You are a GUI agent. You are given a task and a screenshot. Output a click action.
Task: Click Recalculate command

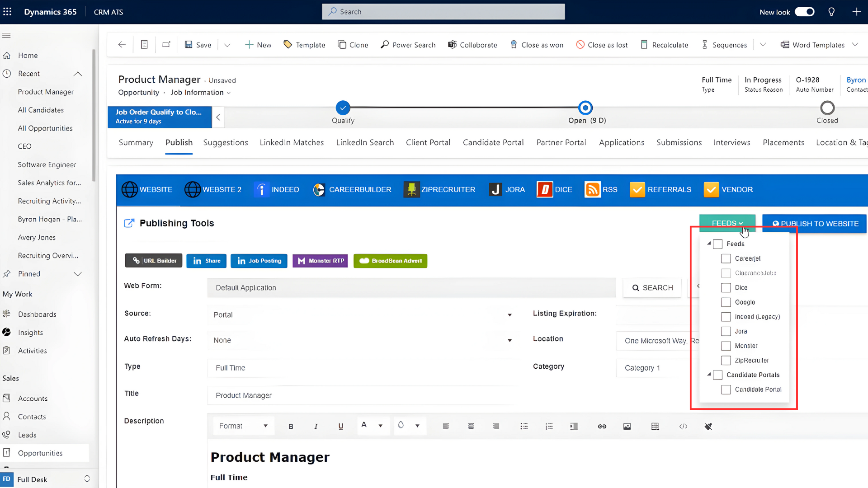(x=665, y=45)
